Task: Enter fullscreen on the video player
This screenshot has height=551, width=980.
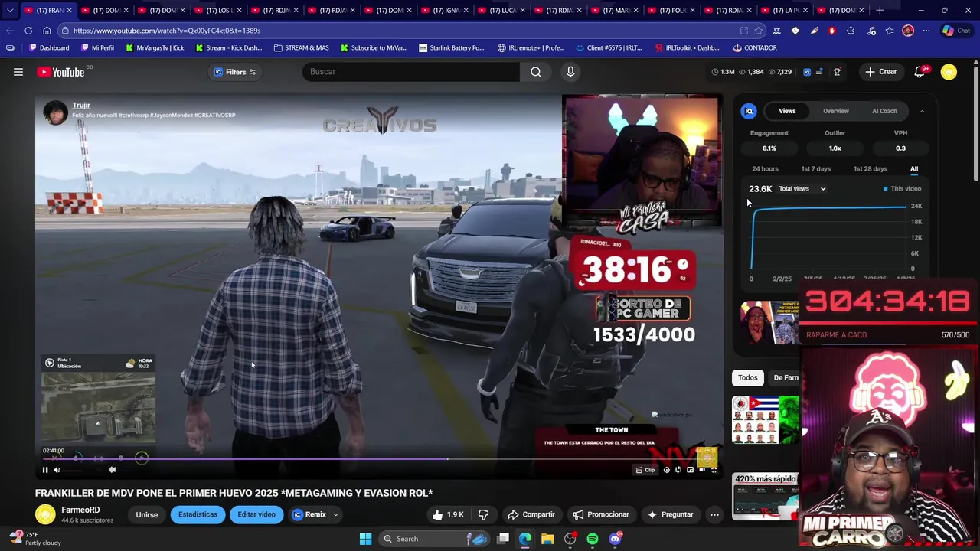Action: tap(714, 470)
